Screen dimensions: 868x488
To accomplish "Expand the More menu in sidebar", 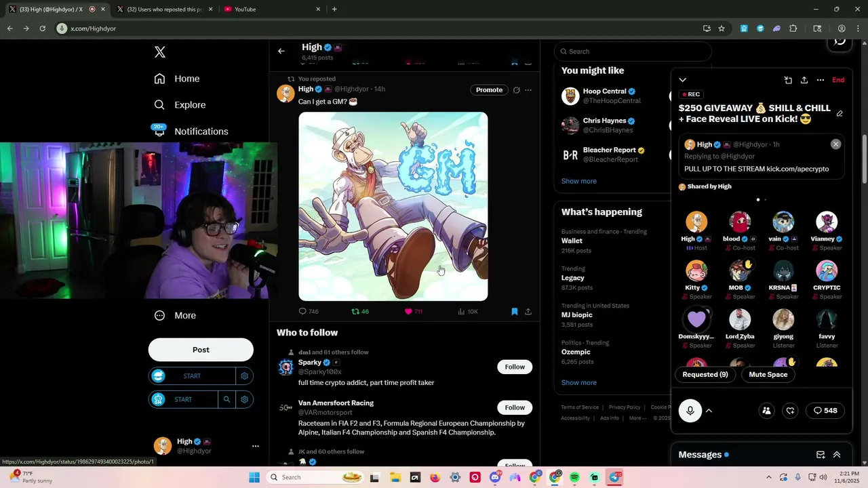I will [x=176, y=316].
